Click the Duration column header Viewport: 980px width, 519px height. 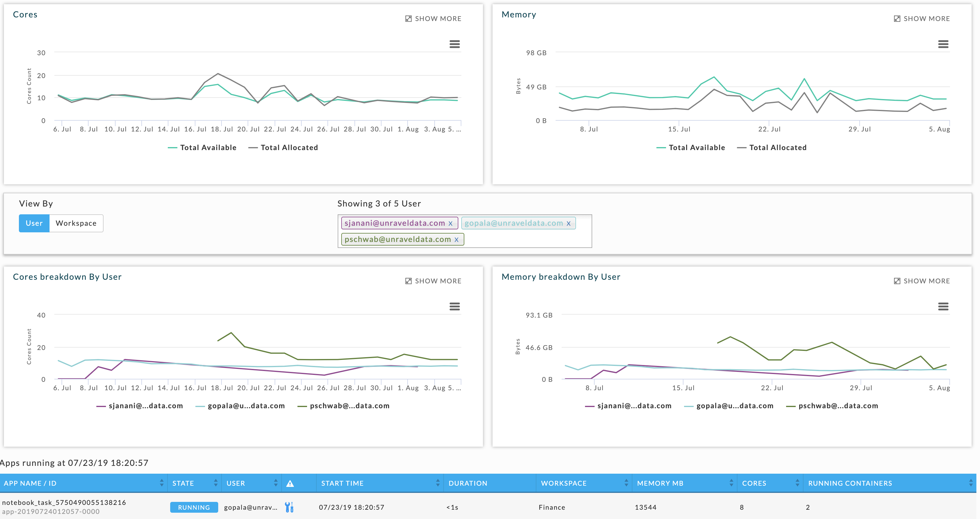point(468,483)
